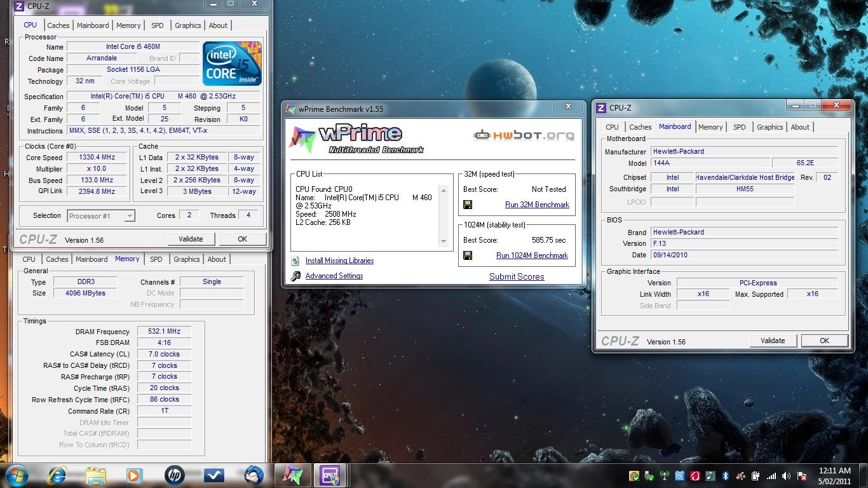
Task: Open the blue checkmark app on the taskbar
Action: [214, 475]
